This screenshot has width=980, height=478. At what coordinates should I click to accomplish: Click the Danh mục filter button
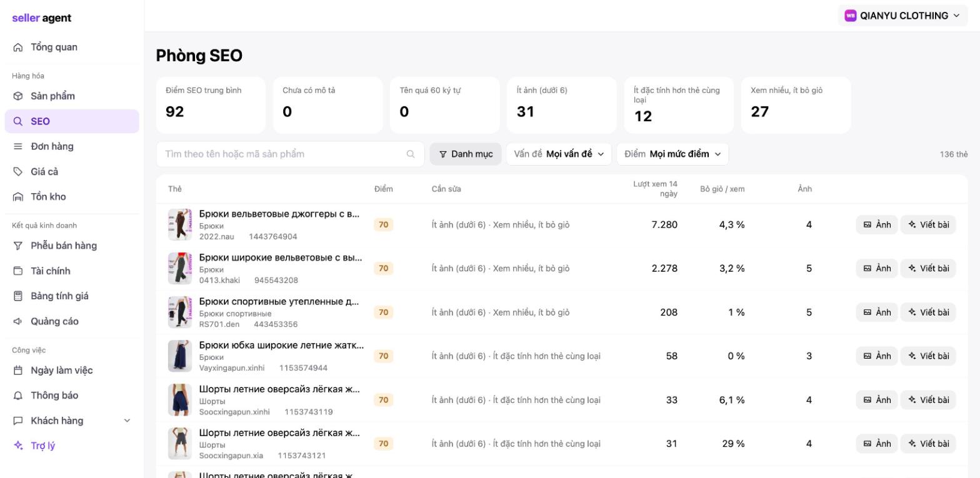click(466, 154)
